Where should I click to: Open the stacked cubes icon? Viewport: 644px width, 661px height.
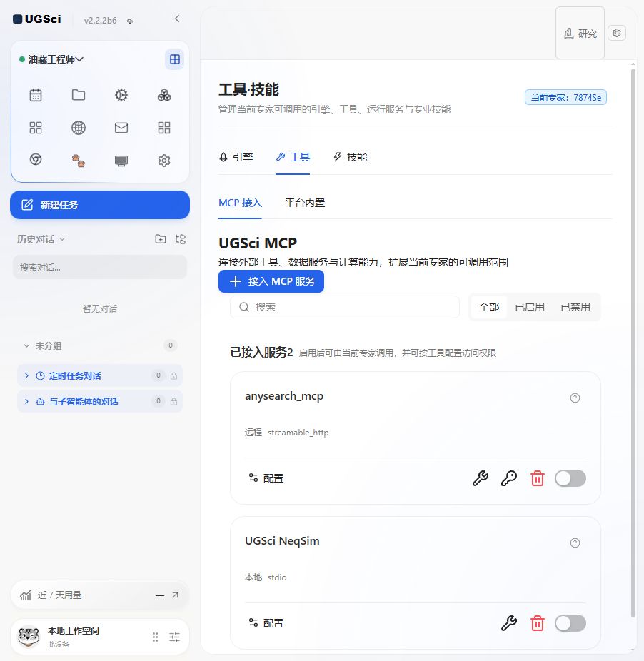(164, 95)
